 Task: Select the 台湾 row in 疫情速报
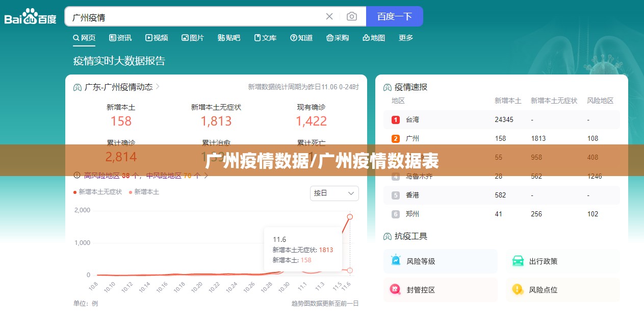click(502, 119)
